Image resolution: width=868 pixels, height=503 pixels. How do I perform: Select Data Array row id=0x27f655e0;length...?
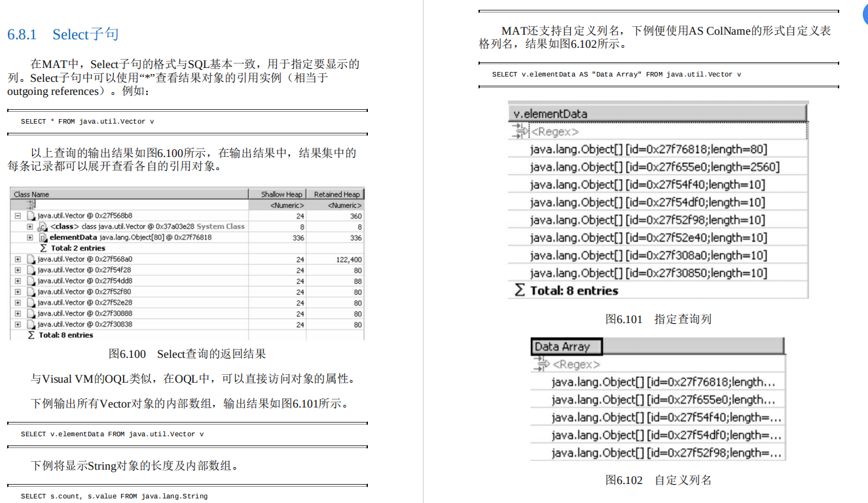tap(658, 400)
